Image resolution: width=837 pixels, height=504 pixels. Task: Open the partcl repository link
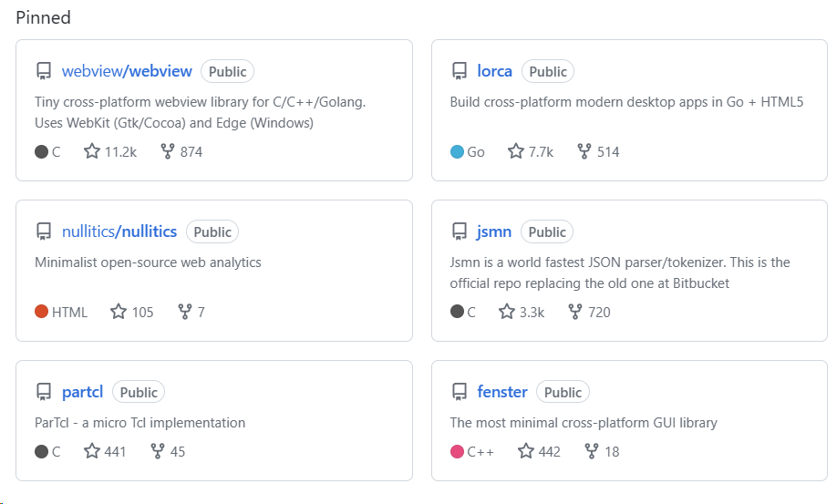point(83,392)
